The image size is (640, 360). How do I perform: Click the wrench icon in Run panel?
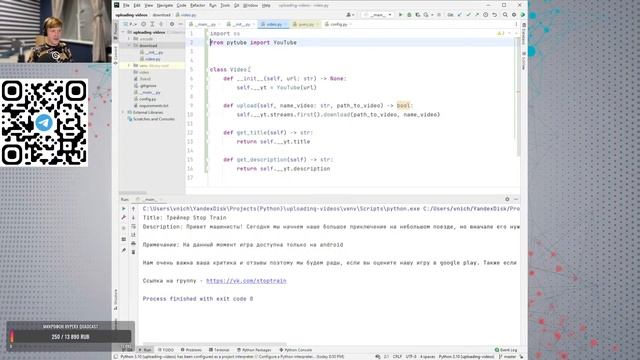(124, 217)
